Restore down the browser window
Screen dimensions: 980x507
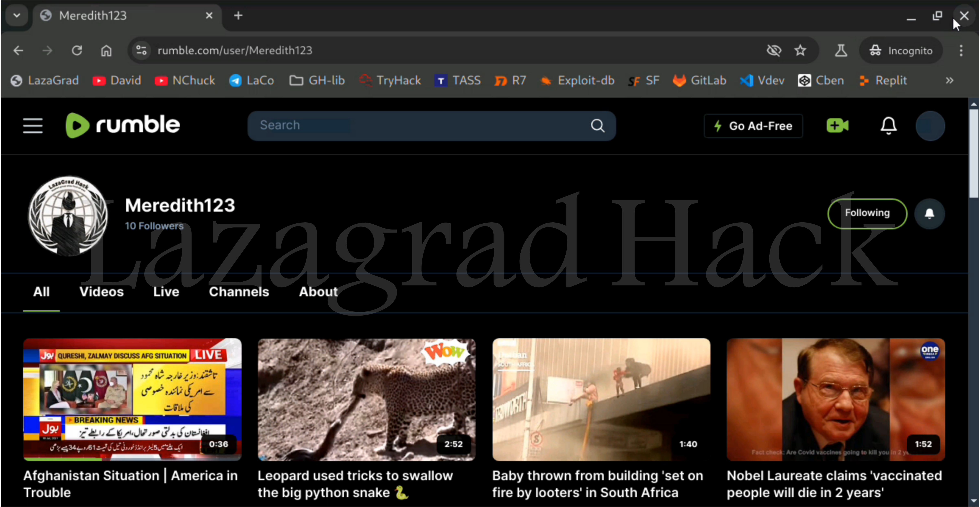[x=937, y=16]
